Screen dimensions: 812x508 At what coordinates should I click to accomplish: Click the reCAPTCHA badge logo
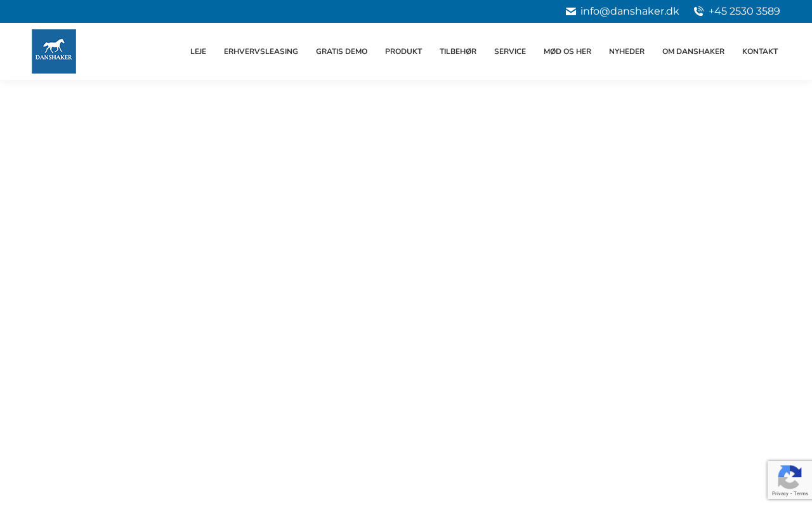(x=789, y=477)
